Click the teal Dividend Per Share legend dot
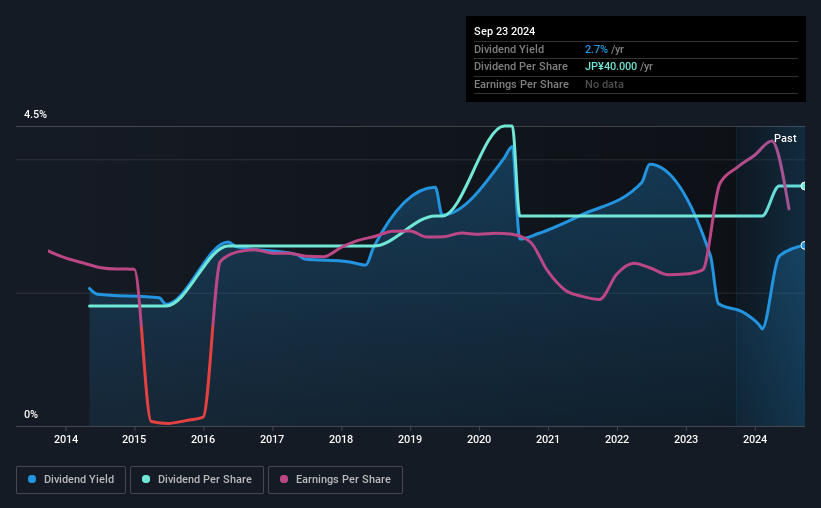The image size is (821, 508). (146, 479)
